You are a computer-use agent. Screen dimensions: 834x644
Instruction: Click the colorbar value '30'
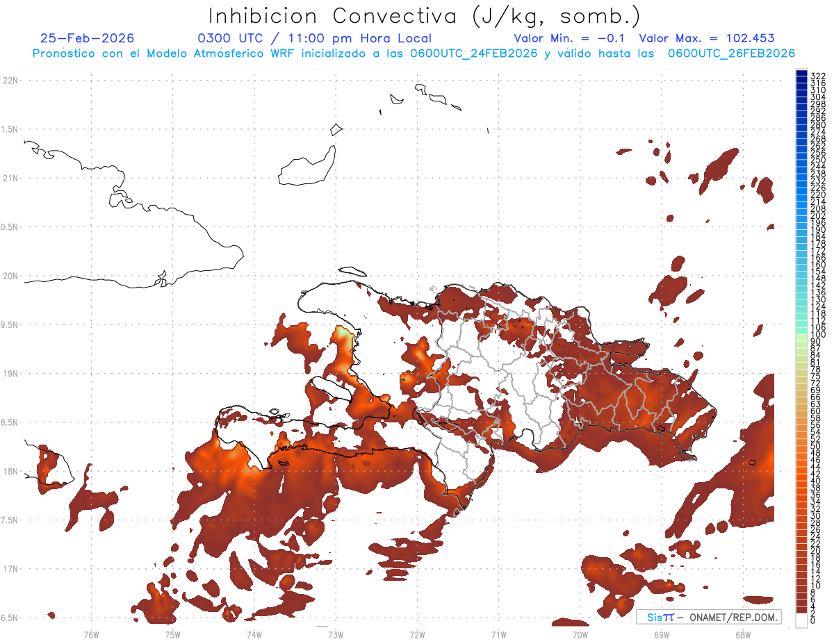[815, 515]
